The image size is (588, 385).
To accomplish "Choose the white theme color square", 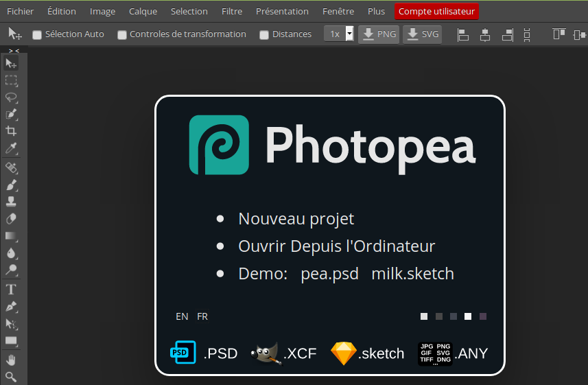I will [468, 316].
